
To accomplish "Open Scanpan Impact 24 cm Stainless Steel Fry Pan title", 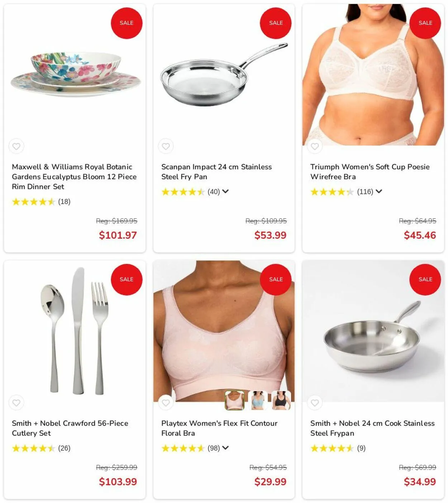I will [x=216, y=172].
